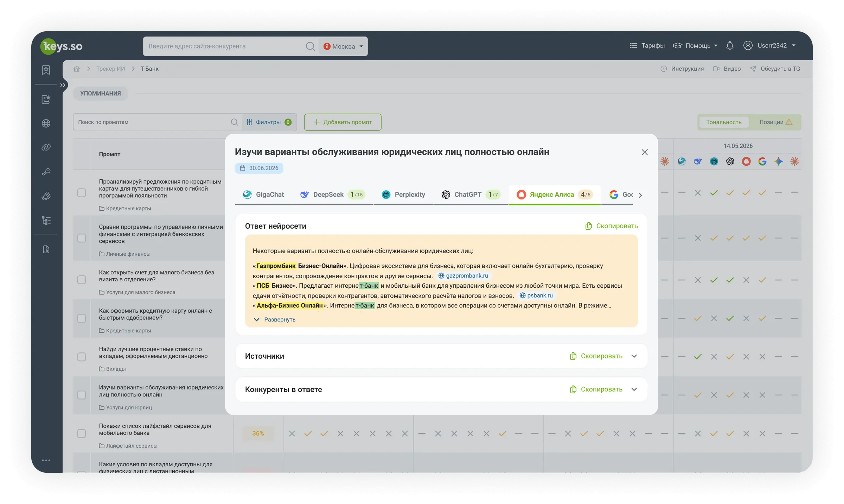Open the Фильтры panel

click(269, 122)
